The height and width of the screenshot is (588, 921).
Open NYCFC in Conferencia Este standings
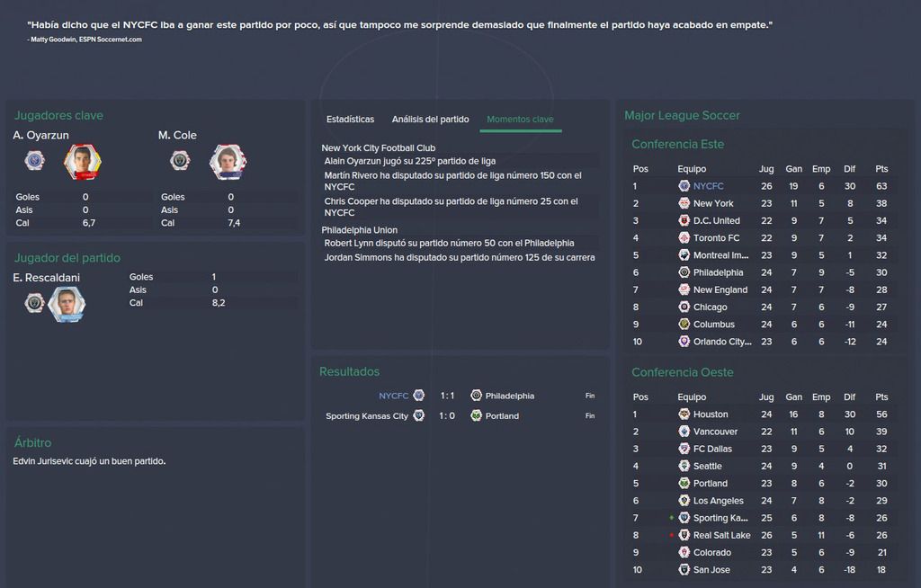[x=709, y=186]
